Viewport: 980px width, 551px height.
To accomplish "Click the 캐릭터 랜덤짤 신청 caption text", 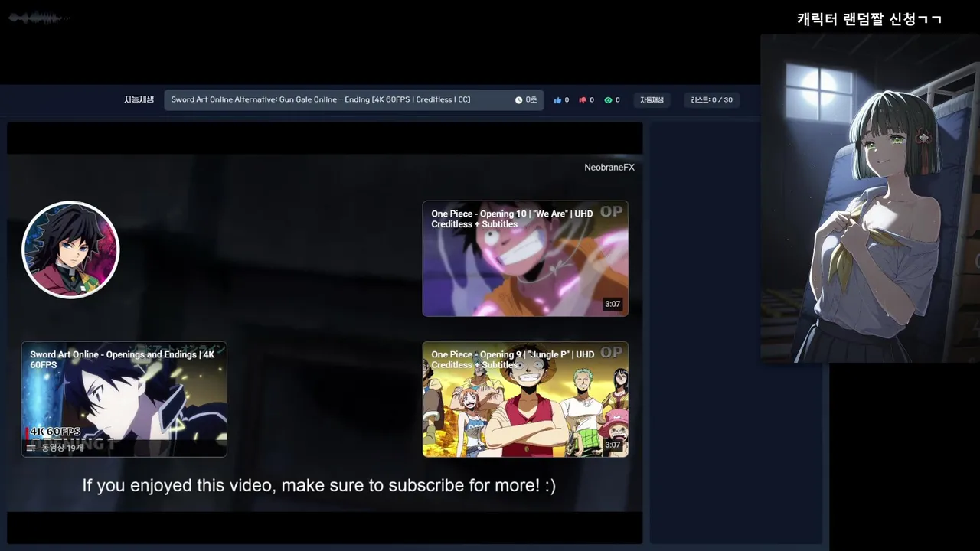I will pyautogui.click(x=869, y=19).
